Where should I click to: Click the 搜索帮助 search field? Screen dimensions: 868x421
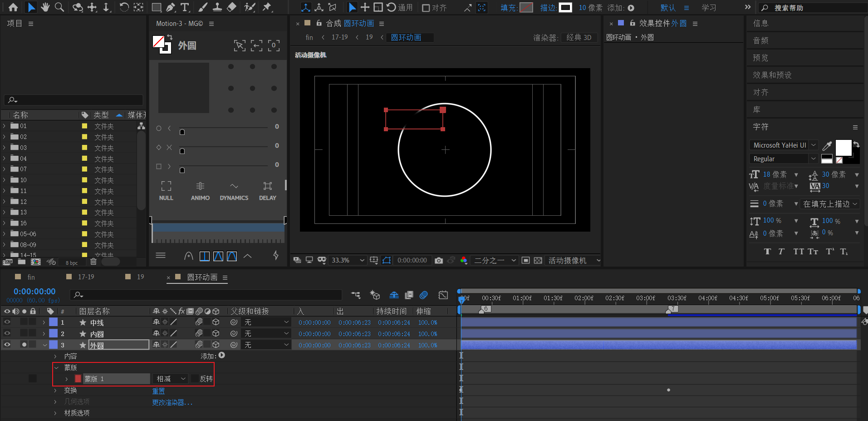coord(812,8)
